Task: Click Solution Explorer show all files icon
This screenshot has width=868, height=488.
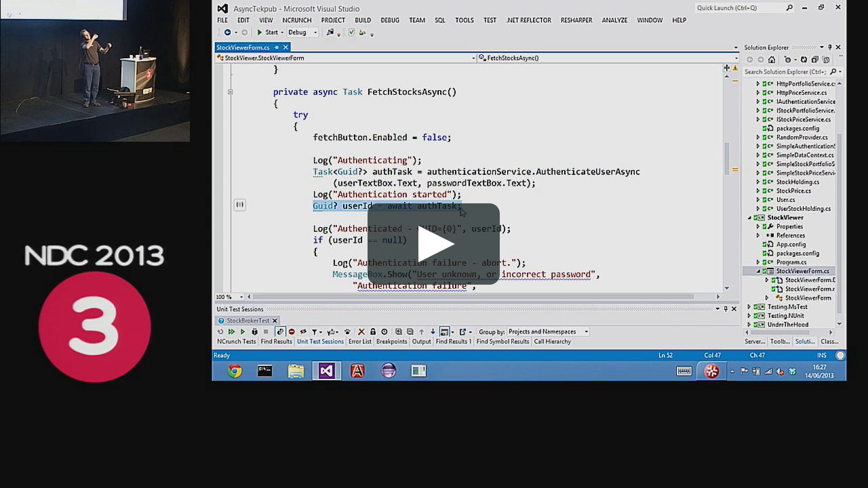Action: click(x=826, y=60)
